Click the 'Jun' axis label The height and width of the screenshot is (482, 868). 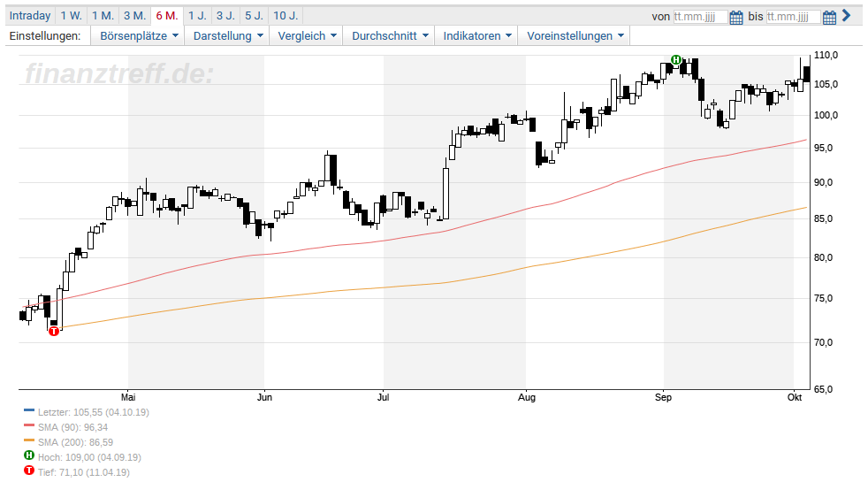(x=264, y=397)
